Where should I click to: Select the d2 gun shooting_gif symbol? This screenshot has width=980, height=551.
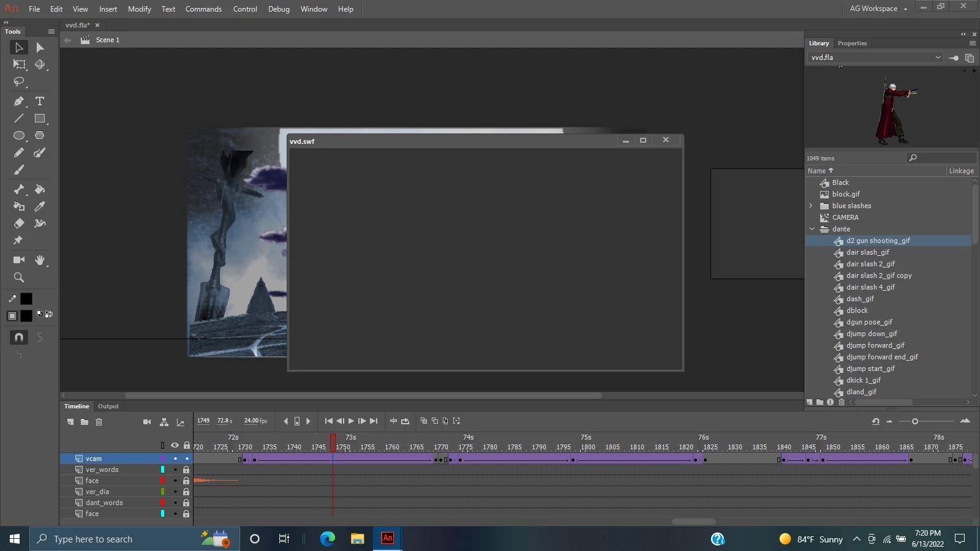[889, 241]
